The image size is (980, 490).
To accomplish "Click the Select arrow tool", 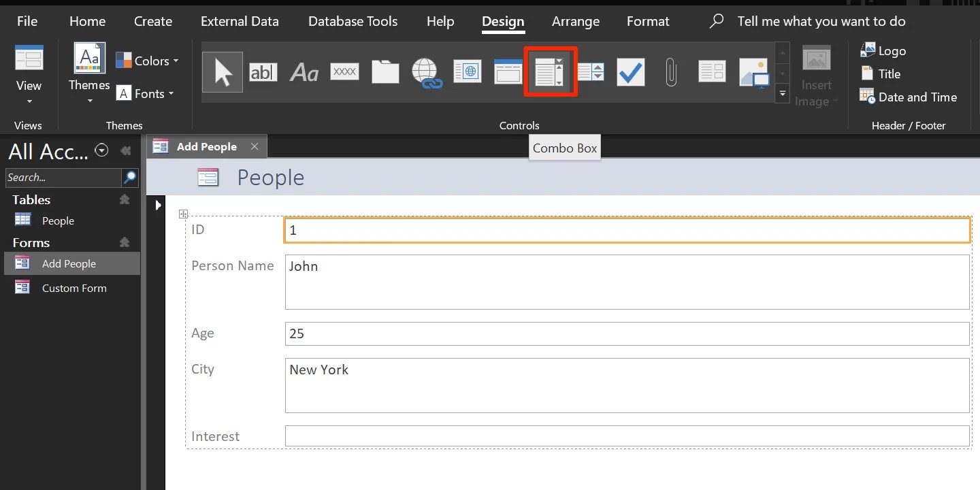I will pyautogui.click(x=223, y=71).
